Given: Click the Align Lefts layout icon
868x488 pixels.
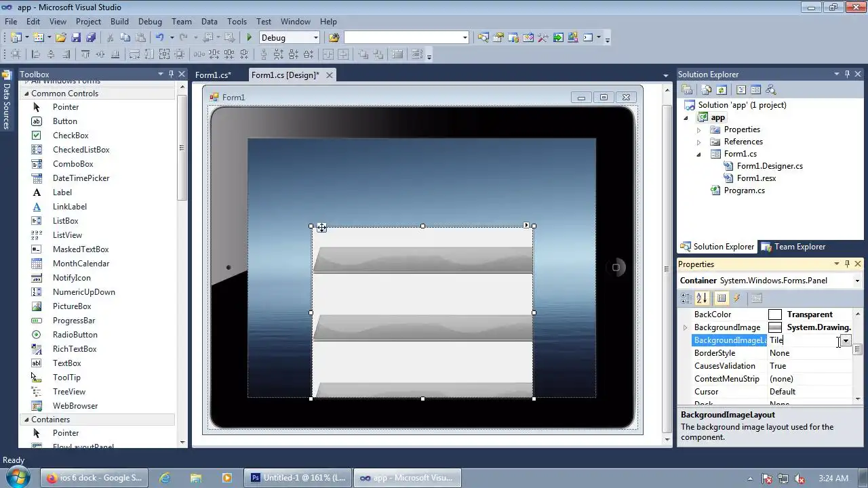Looking at the screenshot, I should point(36,55).
